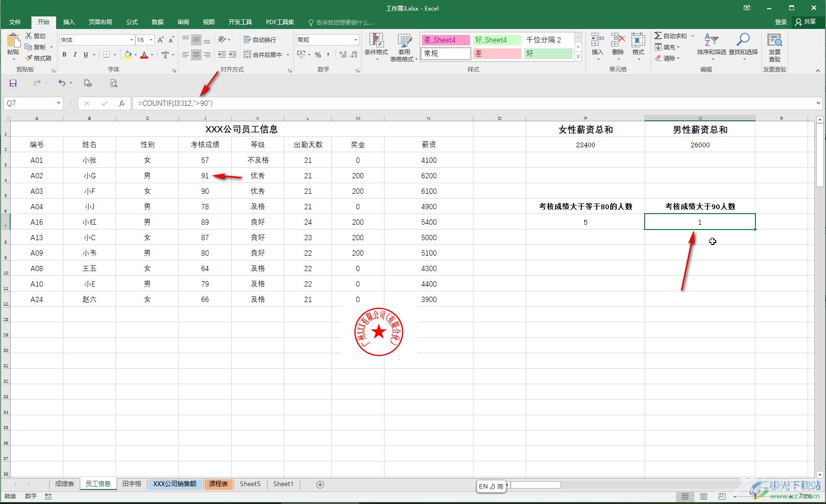Screen dimensions: 826x504
Task: Click the font color A icon
Action: 144,55
